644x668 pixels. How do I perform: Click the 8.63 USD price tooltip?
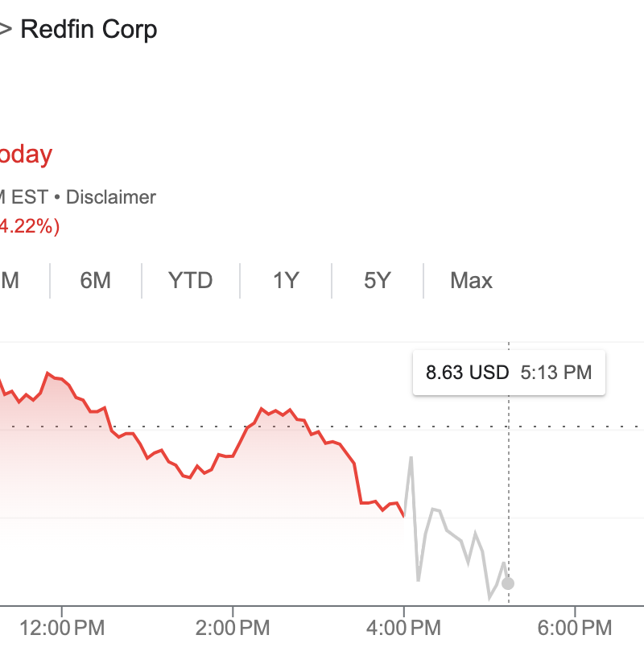point(467,373)
